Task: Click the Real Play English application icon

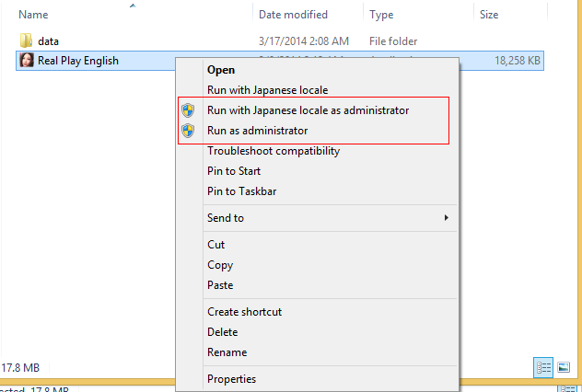Action: (27, 60)
